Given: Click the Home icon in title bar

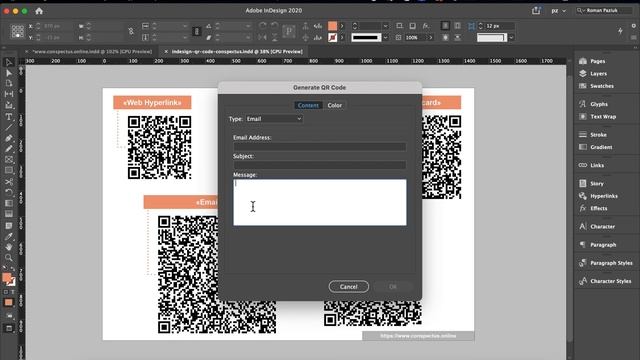Looking at the screenshot, I should click(39, 11).
